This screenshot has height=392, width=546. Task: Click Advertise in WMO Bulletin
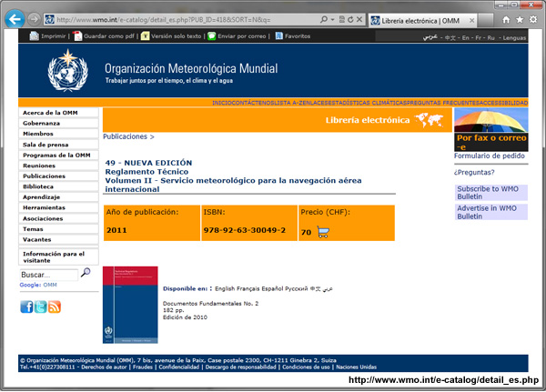(491, 212)
